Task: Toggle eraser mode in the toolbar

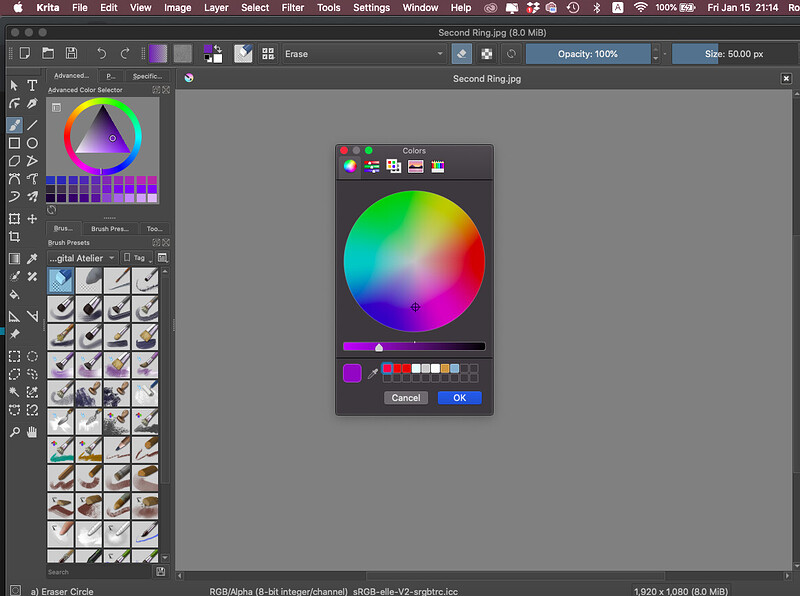Action: click(461, 54)
